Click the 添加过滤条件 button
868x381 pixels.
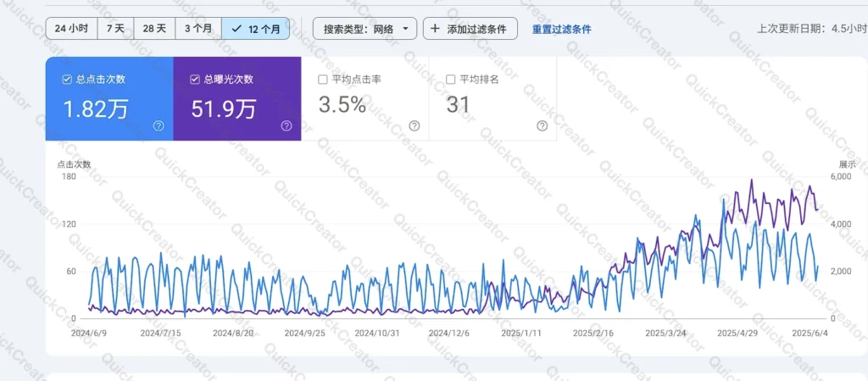[x=470, y=29]
